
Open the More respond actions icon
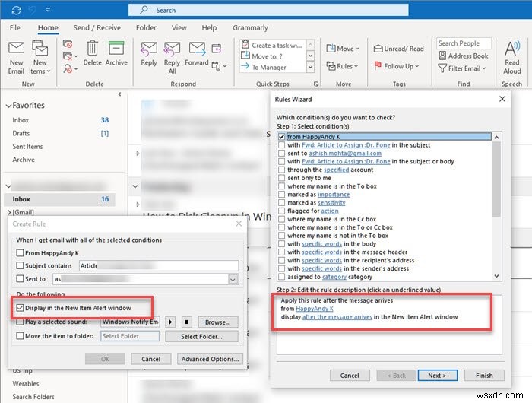click(x=219, y=65)
